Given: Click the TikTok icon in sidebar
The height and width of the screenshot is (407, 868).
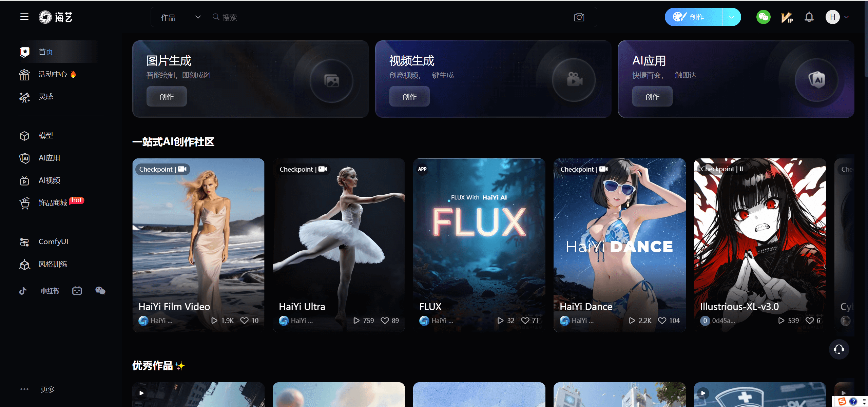Looking at the screenshot, I should [x=23, y=291].
